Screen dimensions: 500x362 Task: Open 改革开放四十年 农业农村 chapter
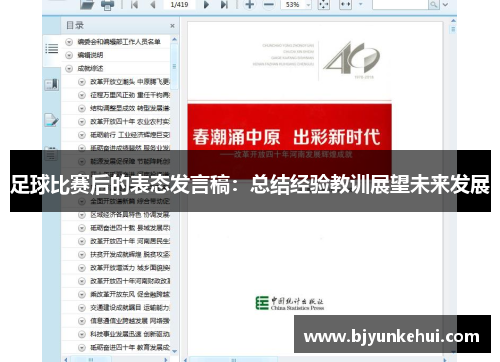130,122
